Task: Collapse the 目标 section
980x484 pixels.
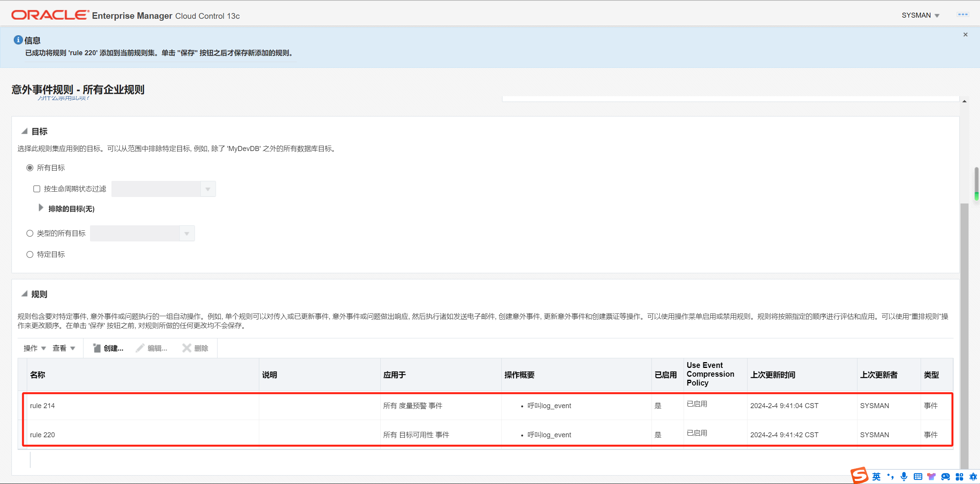Action: click(x=25, y=131)
